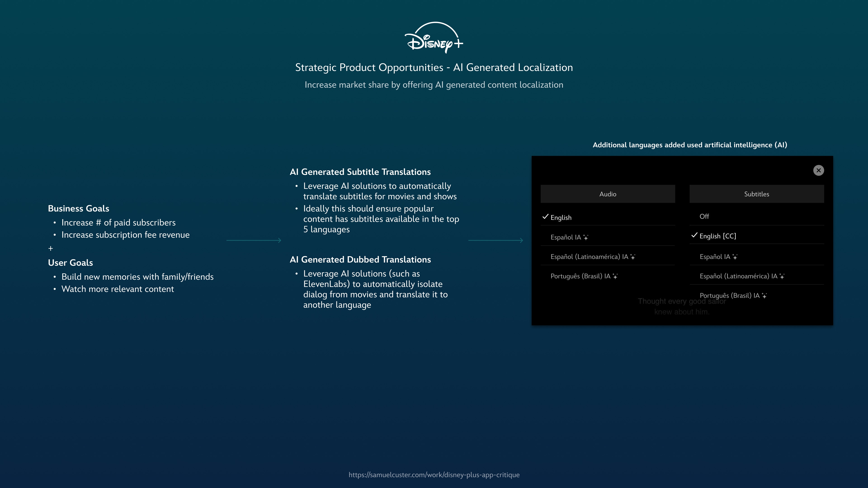
Task: Pick Português (Brasil) IA audio track
Action: click(x=580, y=276)
